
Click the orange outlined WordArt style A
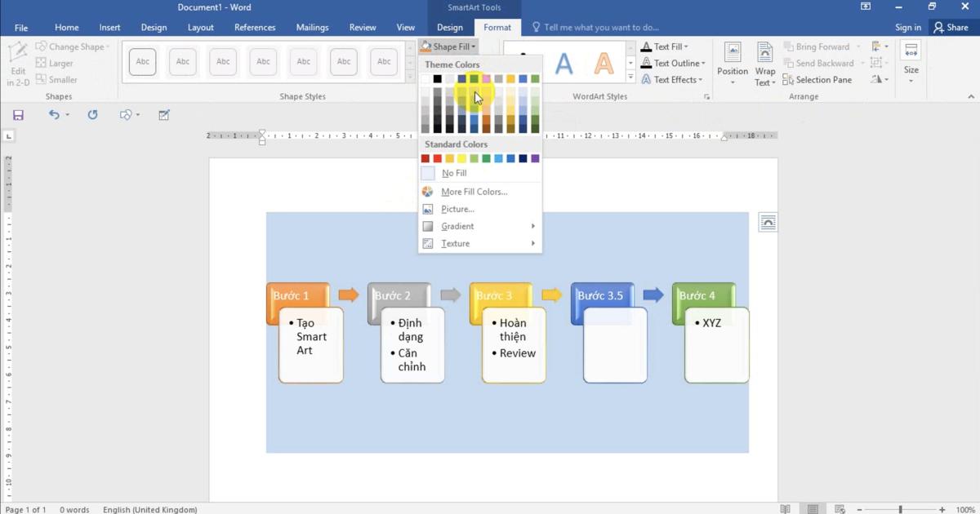(604, 63)
